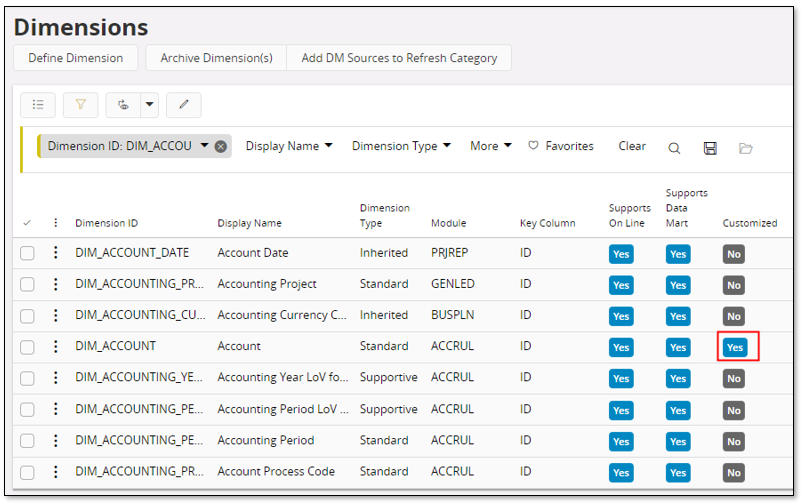
Task: Open row menu for Account Process Code
Action: (x=55, y=472)
